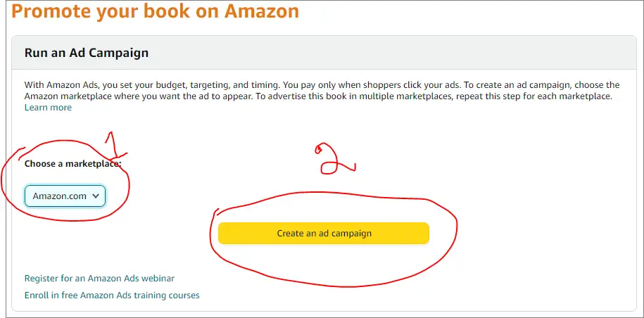Click the handwritten red number 2 annotation

(334, 159)
